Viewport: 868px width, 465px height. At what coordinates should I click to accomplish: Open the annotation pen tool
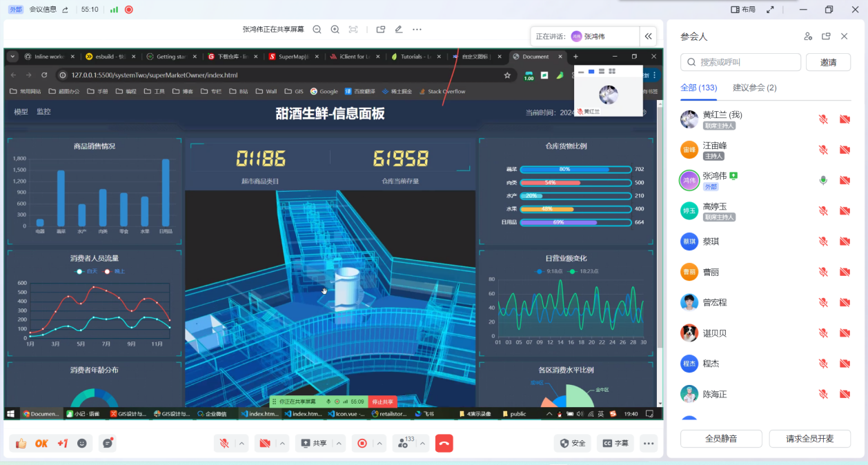click(x=398, y=30)
